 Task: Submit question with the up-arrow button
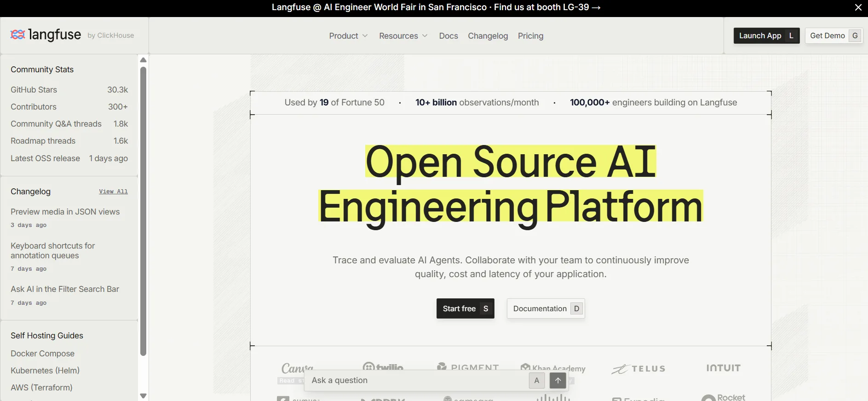coord(558,380)
